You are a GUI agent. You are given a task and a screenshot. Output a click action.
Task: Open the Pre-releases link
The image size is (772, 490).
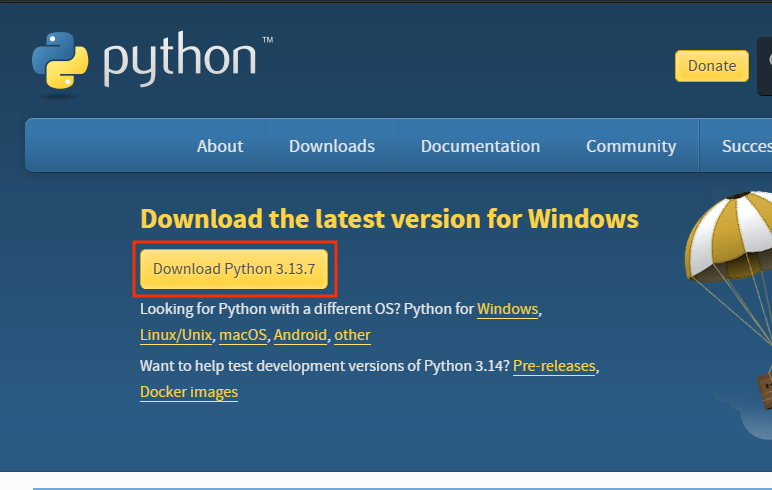pyautogui.click(x=554, y=366)
